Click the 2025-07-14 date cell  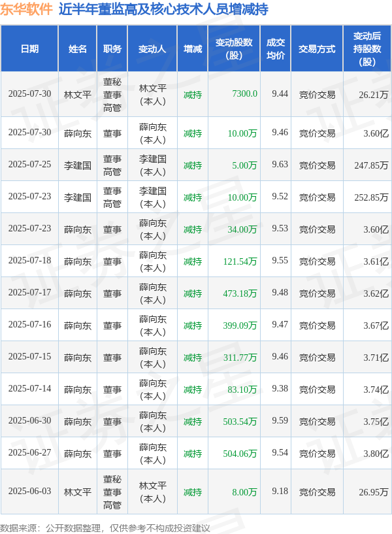tap(29, 389)
